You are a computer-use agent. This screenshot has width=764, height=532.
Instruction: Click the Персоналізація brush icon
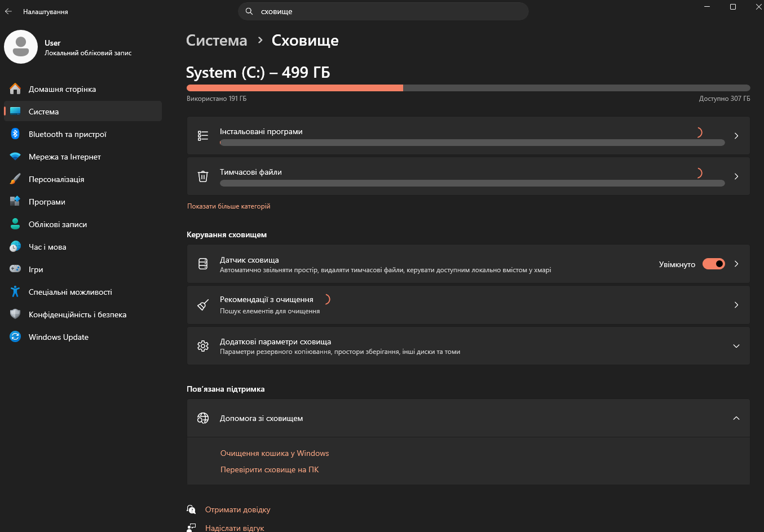point(15,179)
